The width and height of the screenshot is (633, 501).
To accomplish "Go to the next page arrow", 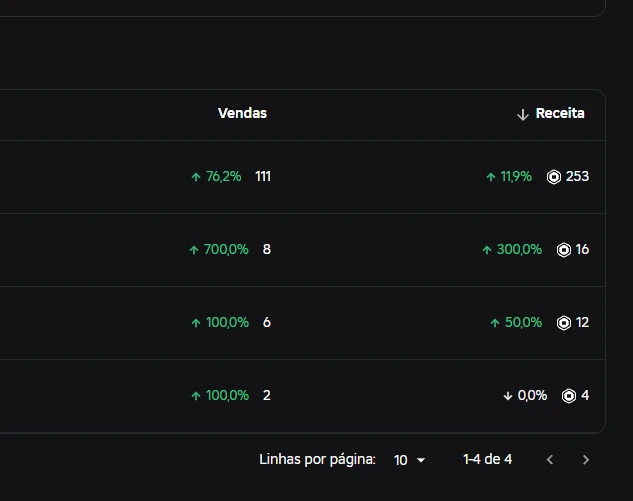I will [x=586, y=460].
